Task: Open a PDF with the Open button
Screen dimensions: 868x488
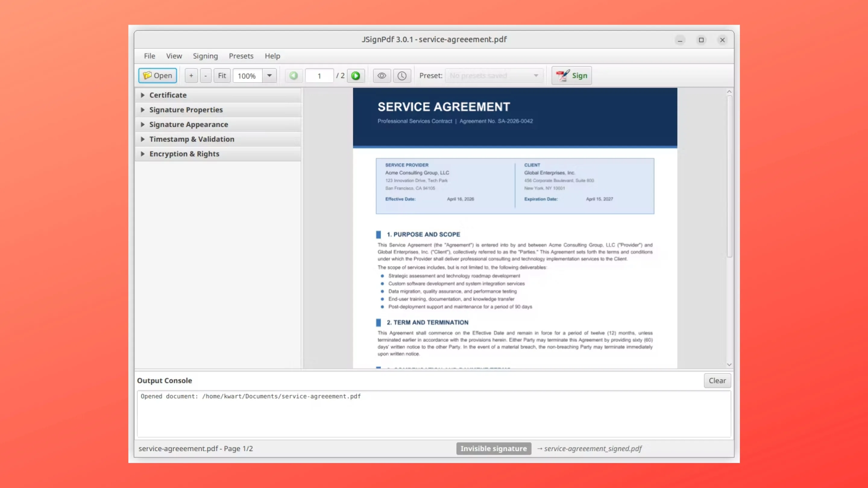Action: [x=157, y=75]
